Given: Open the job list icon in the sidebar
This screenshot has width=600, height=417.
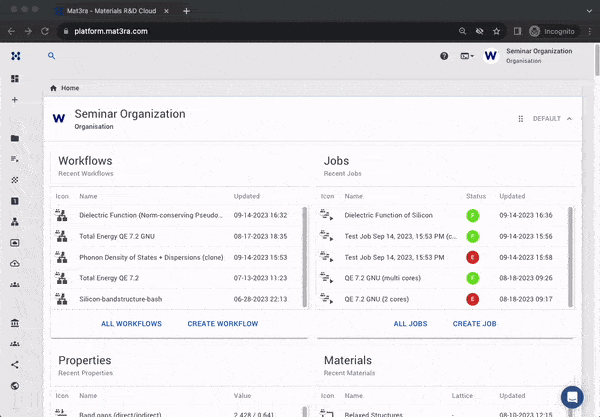Looking at the screenshot, I should pos(15,159).
